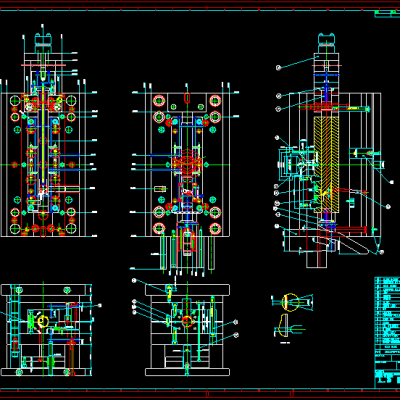This screenshot has width=400, height=400.
Task: Select the red slot at top of center view
Action: pyautogui.click(x=187, y=97)
